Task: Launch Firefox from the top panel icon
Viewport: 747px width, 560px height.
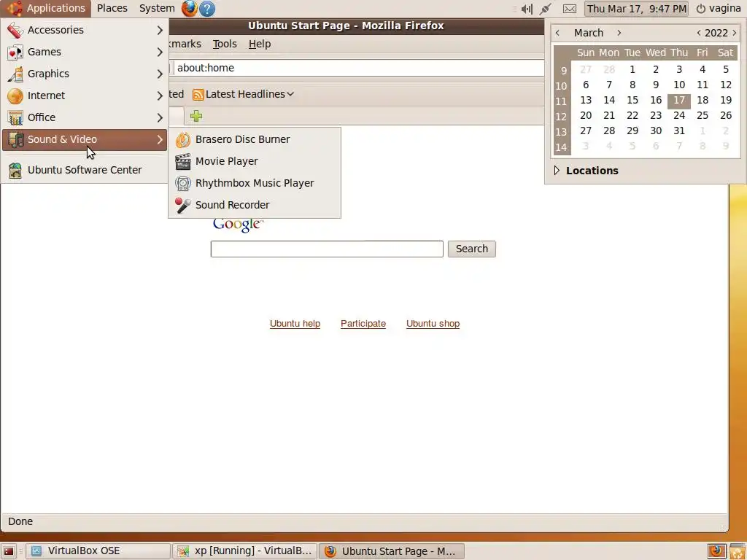Action: pyautogui.click(x=189, y=9)
